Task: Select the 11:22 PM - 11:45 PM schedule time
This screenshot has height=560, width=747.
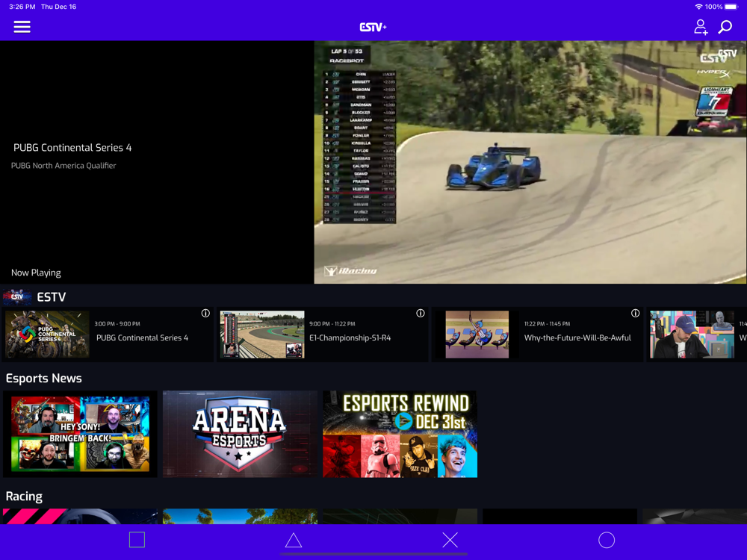Action: [547, 324]
